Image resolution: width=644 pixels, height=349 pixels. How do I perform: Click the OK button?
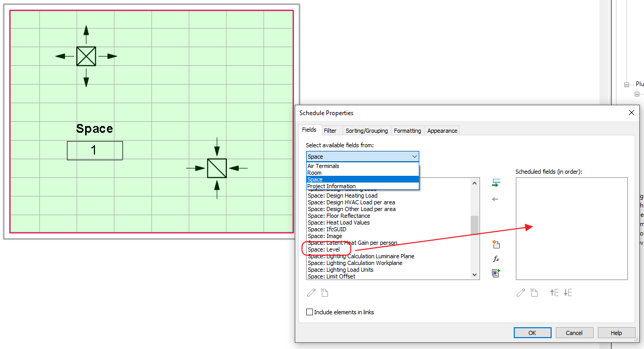532,332
